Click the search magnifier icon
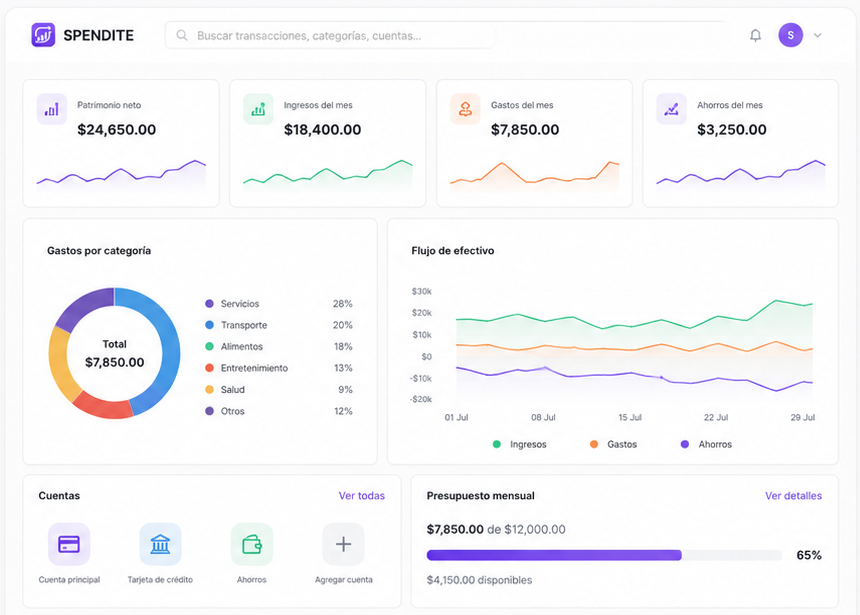The width and height of the screenshot is (860, 615). pyautogui.click(x=182, y=36)
